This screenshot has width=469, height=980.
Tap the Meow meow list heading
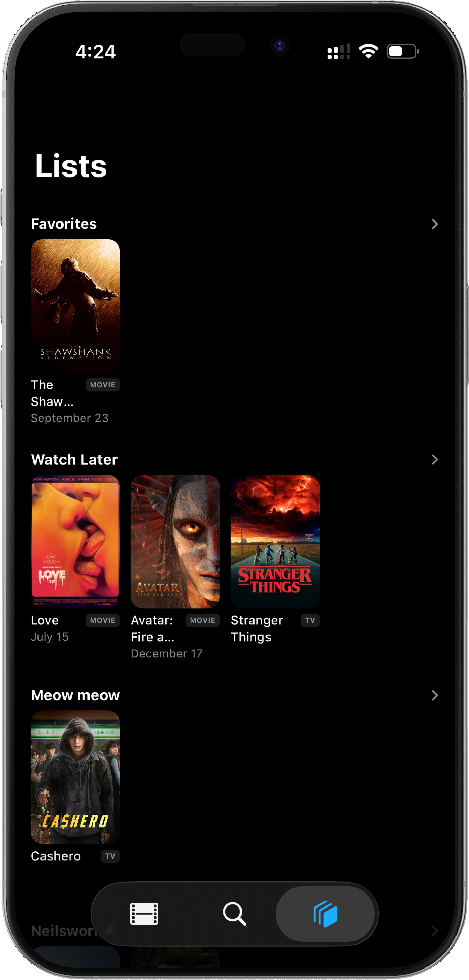75,695
